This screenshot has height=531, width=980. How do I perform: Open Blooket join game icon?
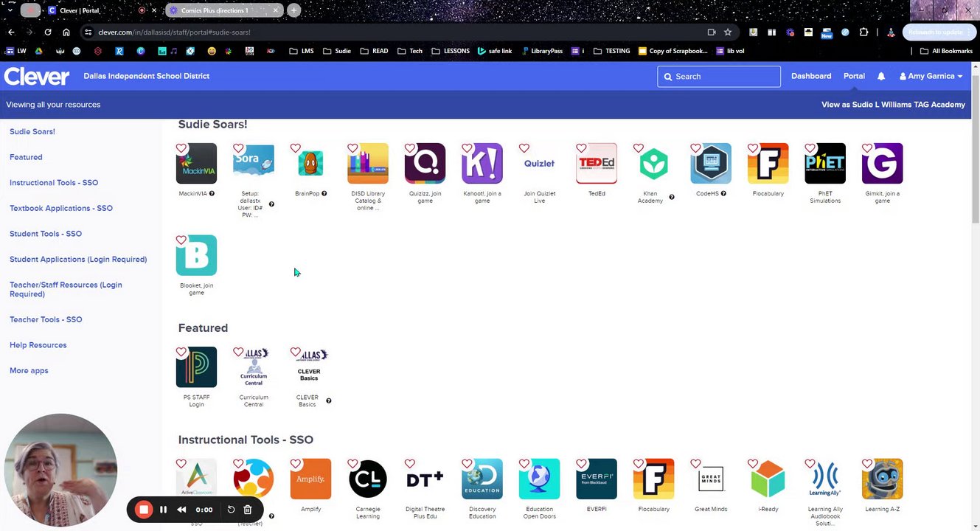tap(196, 255)
